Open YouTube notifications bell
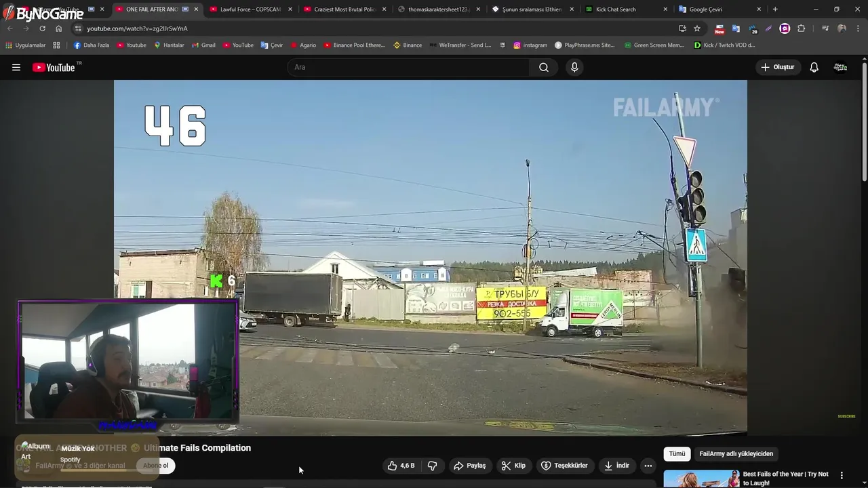This screenshot has height=488, width=868. coord(814,67)
